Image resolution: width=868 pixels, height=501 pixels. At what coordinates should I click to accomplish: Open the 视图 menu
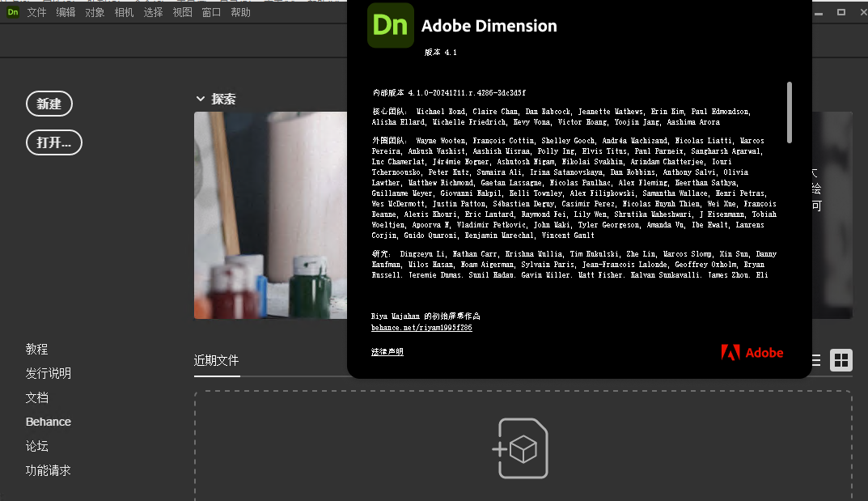[182, 12]
